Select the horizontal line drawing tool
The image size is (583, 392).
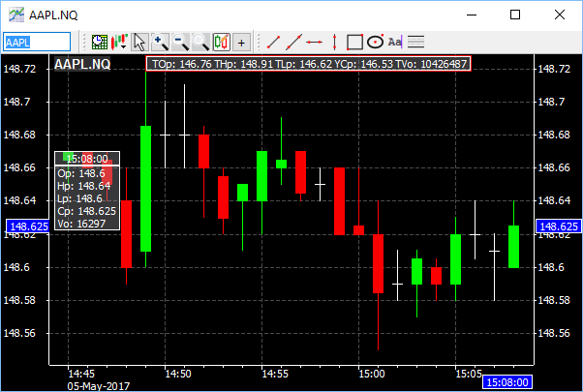click(314, 42)
